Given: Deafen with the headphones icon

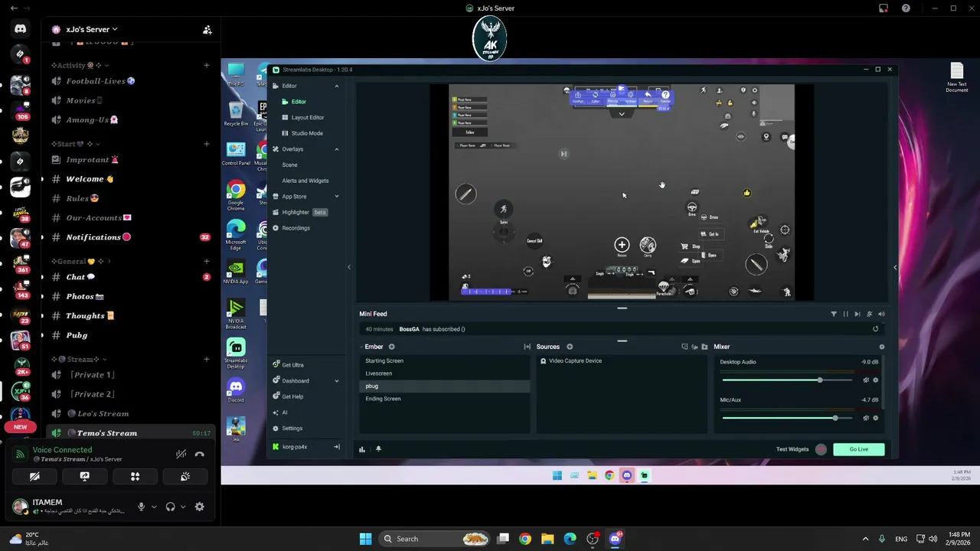Looking at the screenshot, I should (170, 507).
